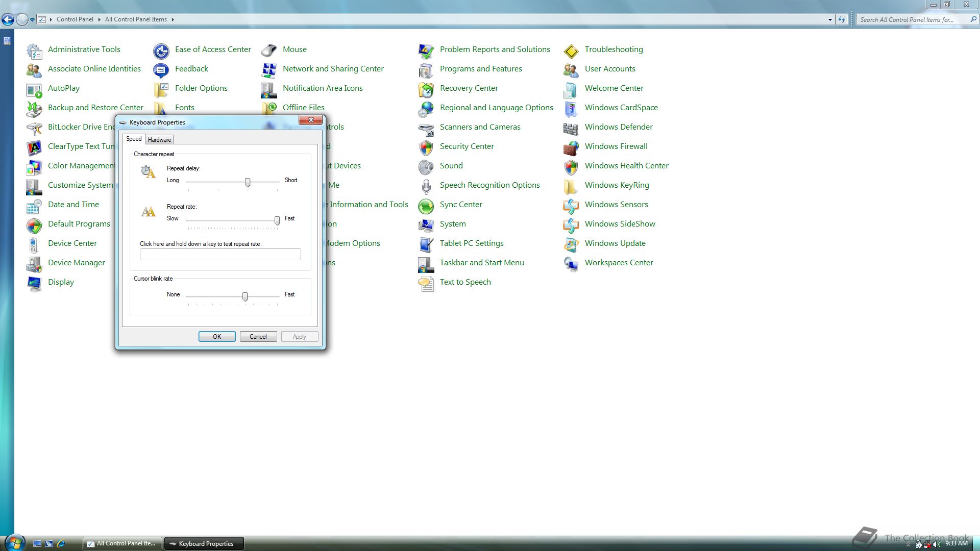
Task: Click the Windows Update icon
Action: [x=571, y=244]
